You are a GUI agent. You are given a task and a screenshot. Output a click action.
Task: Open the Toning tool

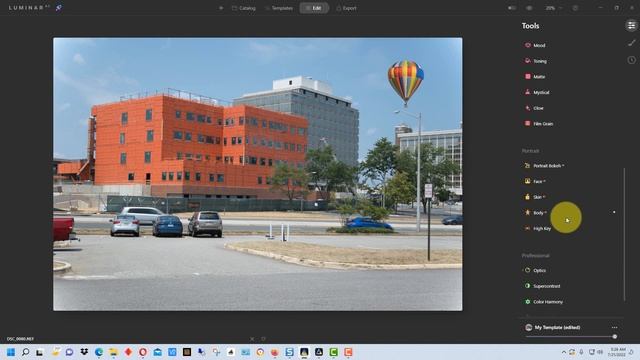tap(535, 61)
